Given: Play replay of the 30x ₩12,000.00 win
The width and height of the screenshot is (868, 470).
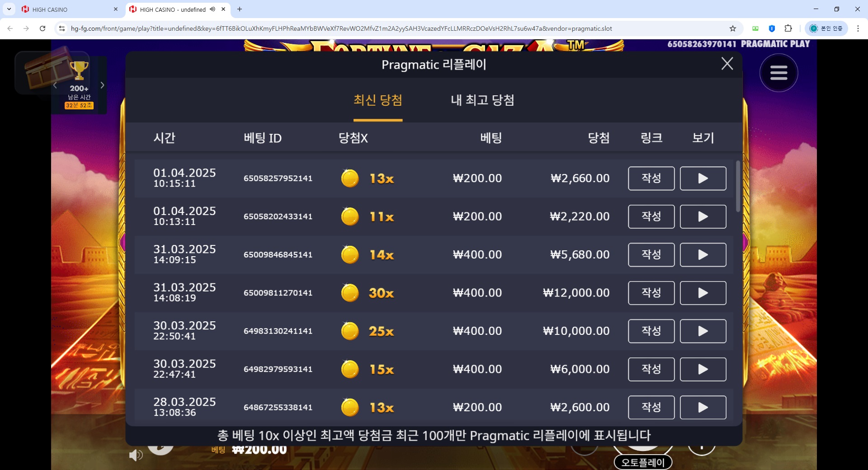Looking at the screenshot, I should pyautogui.click(x=703, y=293).
